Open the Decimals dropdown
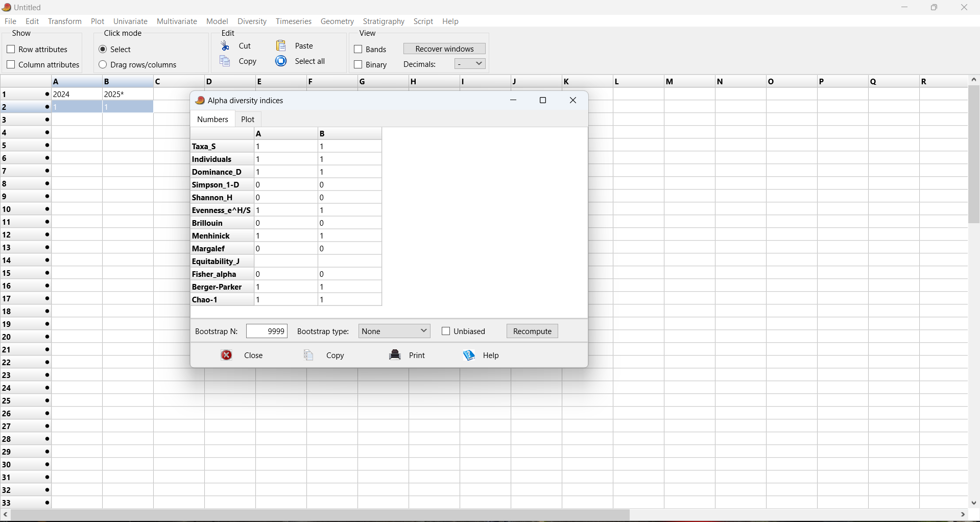 470,64
